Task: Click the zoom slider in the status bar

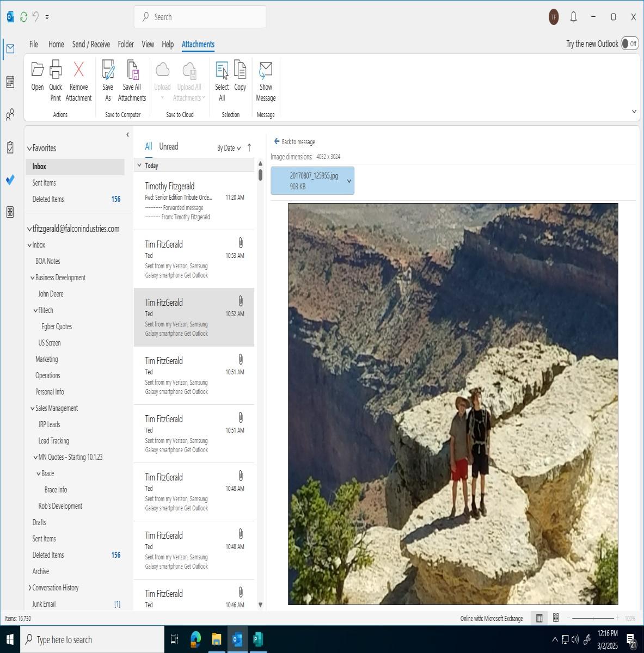Action: 593,618
